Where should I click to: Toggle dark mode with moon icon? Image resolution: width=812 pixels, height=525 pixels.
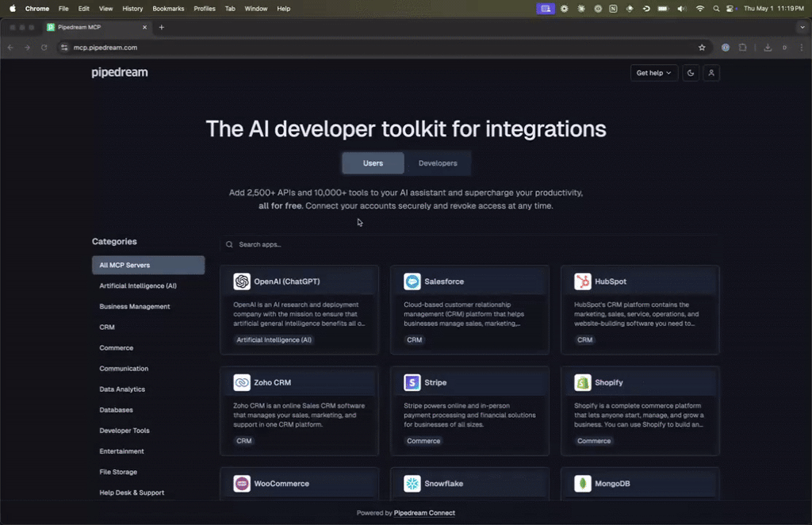coord(691,73)
